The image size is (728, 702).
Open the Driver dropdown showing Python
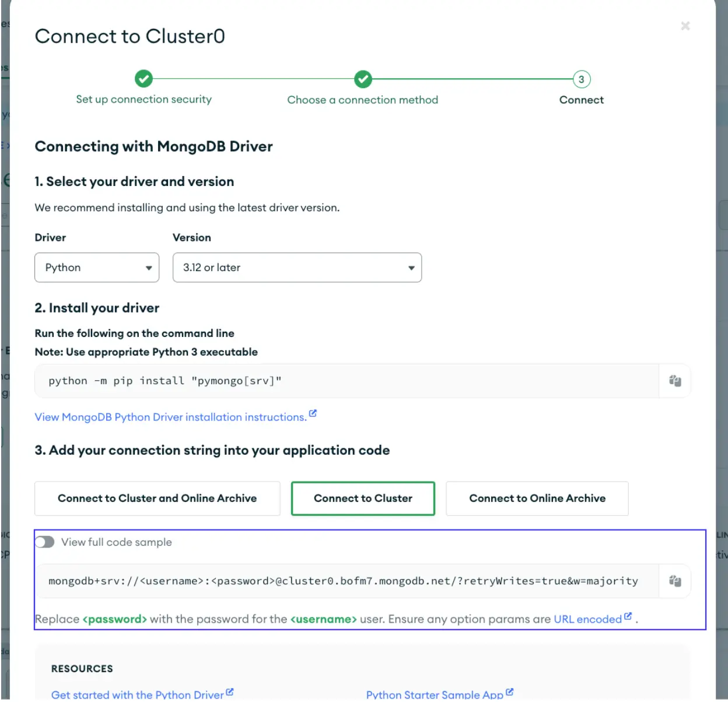click(x=97, y=268)
